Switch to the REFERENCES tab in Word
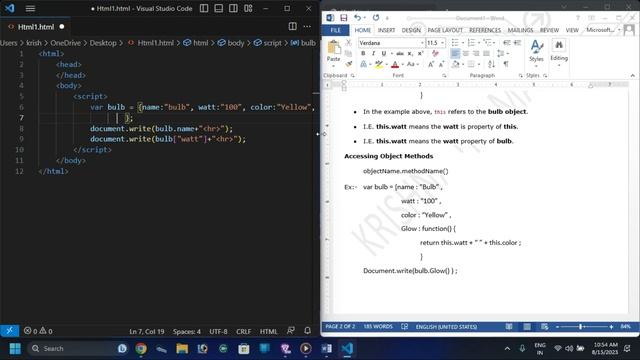Image resolution: width=640 pixels, height=360 pixels. [485, 30]
